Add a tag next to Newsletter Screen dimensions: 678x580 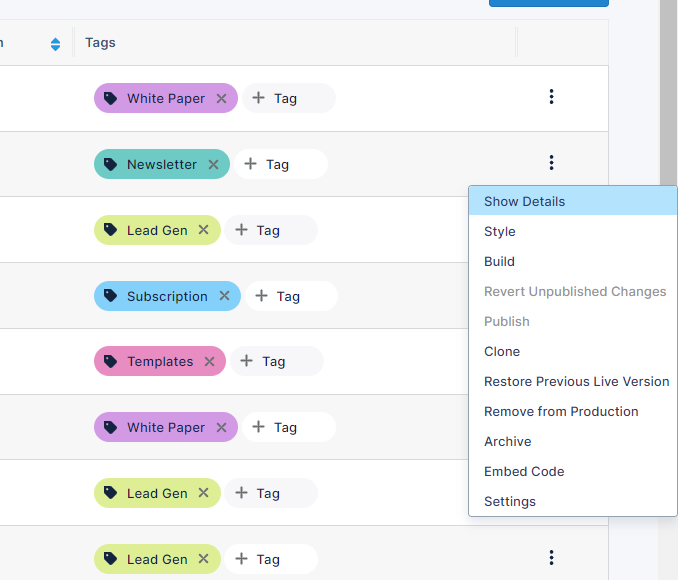point(280,164)
